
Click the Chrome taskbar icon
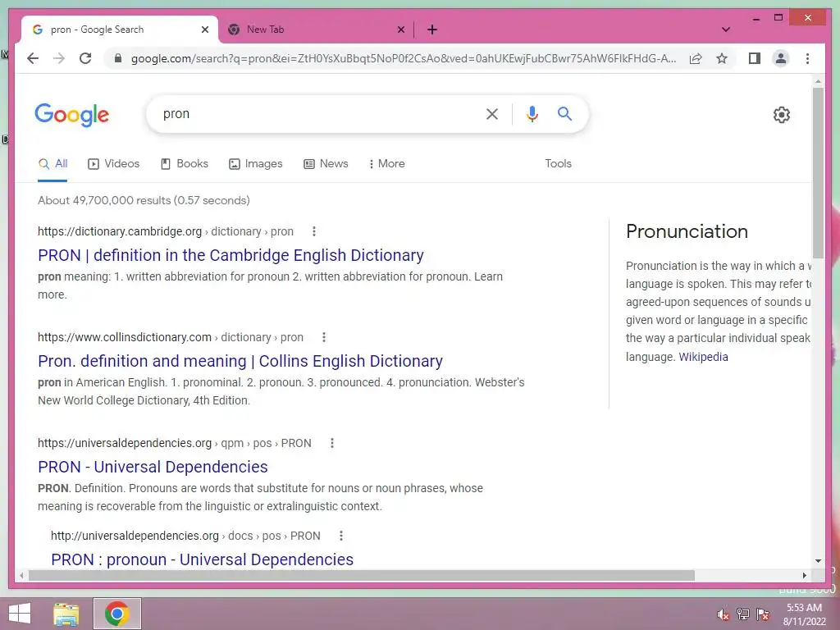[116, 614]
